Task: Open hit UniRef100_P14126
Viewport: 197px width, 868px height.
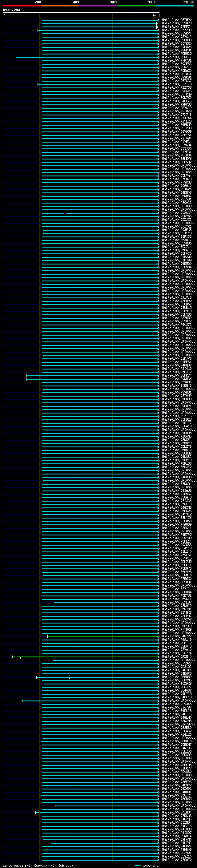Action: [176, 735]
